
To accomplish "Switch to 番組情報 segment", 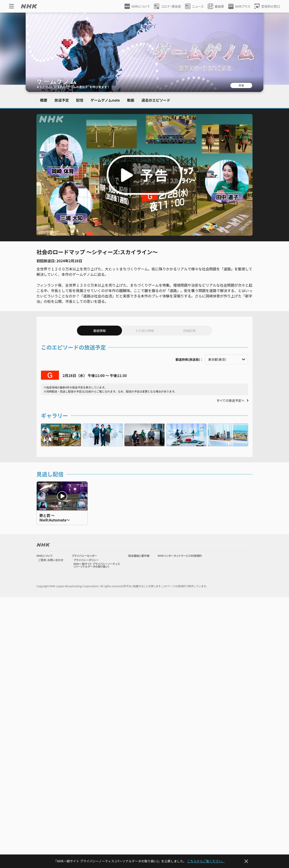I will click(x=99, y=331).
